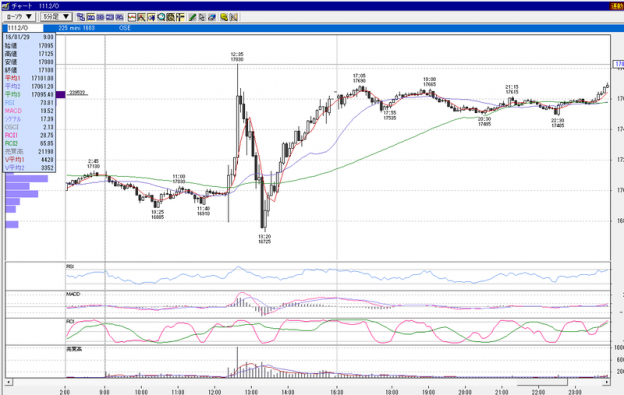Select the red-green line chart indicator icon
The image size is (624, 395).
(x=132, y=17)
